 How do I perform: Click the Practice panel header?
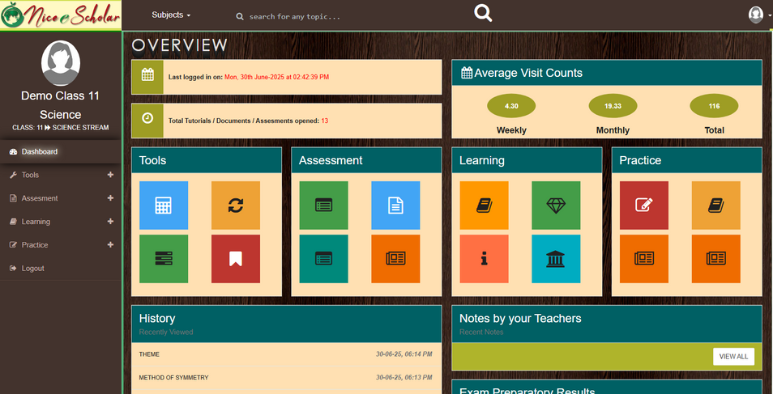pos(687,160)
